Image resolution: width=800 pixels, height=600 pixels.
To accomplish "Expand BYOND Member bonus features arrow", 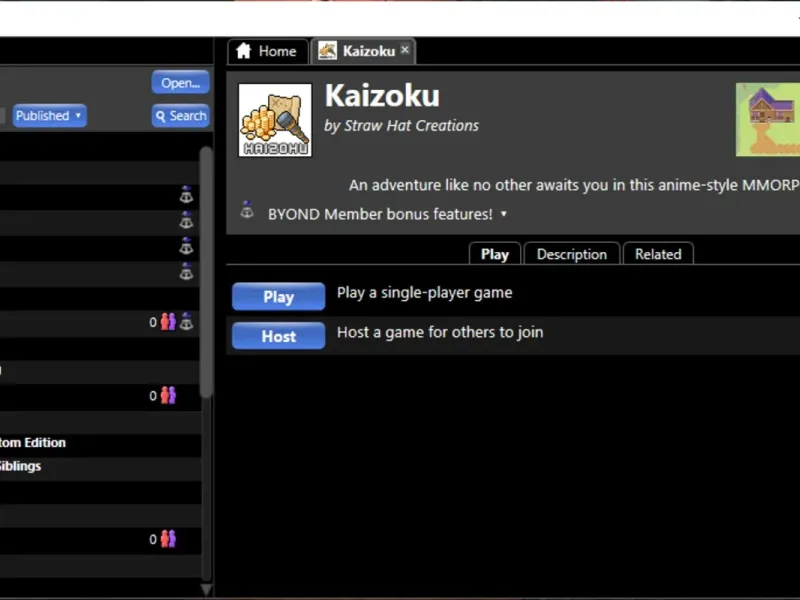I will click(x=504, y=214).
